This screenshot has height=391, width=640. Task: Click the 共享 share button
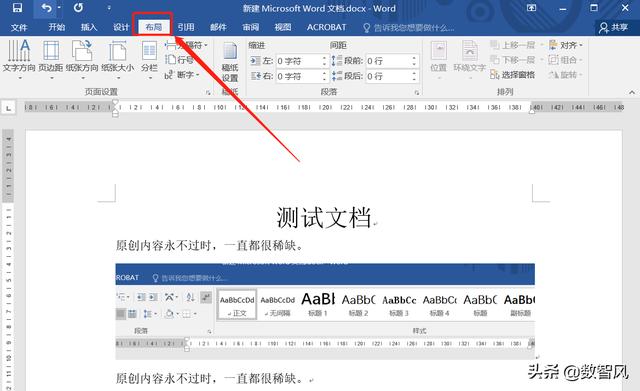click(613, 27)
